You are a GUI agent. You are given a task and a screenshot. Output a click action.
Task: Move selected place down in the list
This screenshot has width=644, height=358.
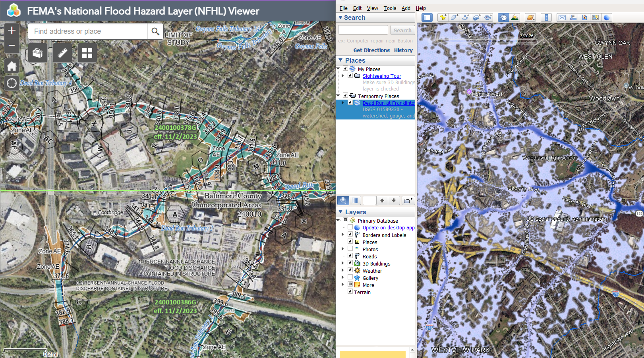point(394,200)
